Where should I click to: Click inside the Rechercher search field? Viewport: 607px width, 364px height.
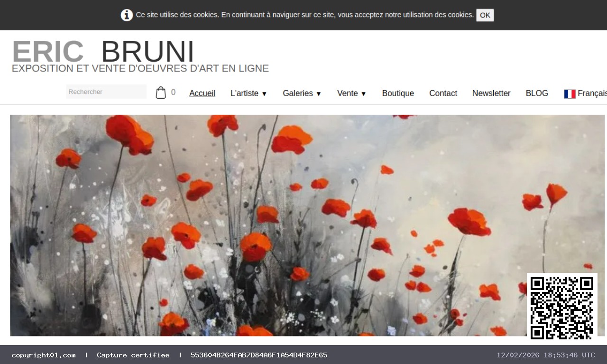click(x=106, y=91)
